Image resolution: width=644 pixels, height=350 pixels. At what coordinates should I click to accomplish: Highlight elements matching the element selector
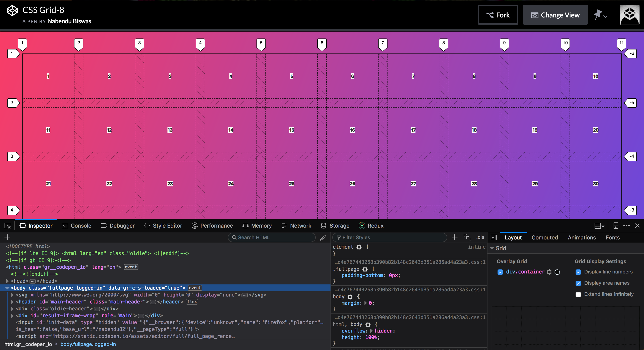359,247
